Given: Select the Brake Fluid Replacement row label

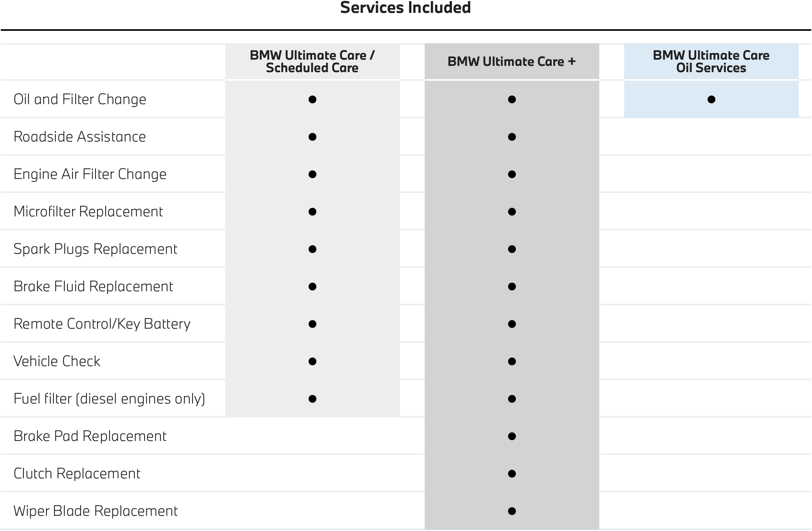Looking at the screenshot, I should (93, 287).
